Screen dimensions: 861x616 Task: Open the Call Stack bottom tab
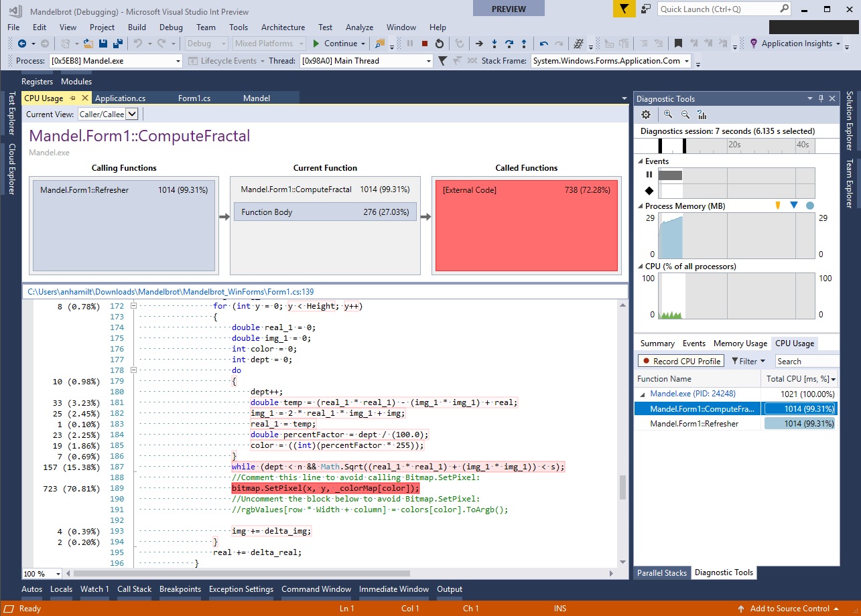[135, 589]
